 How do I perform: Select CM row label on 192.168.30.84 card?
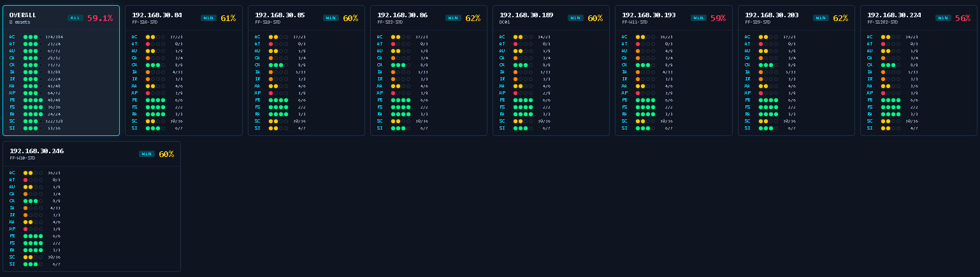[x=134, y=65]
